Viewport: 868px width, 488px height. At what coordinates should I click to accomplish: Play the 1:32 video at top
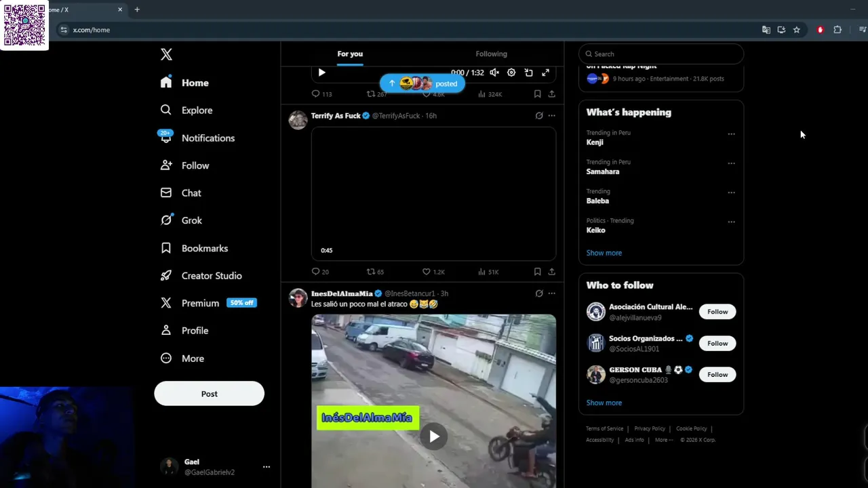(321, 73)
